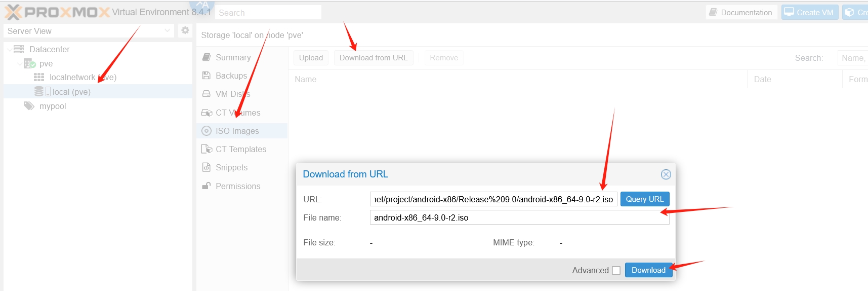This screenshot has height=291, width=868.
Task: Click the Summary book icon
Action: (x=206, y=57)
